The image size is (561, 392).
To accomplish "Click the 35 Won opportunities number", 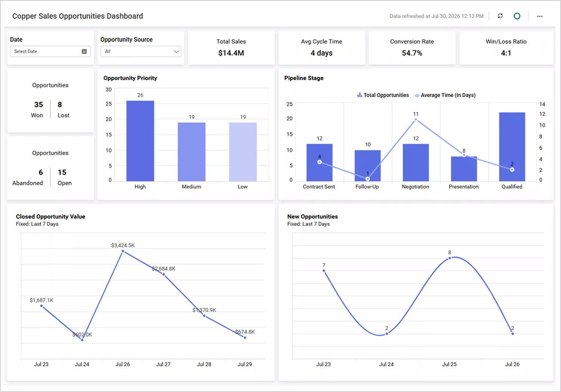I will [39, 105].
